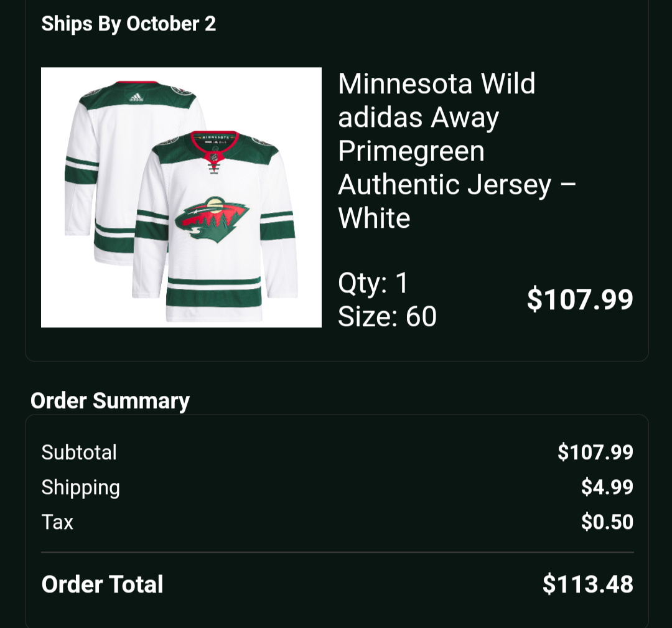Click the green hem stripe on the front jersey
Screen dimensions: 672x628
click(x=213, y=297)
